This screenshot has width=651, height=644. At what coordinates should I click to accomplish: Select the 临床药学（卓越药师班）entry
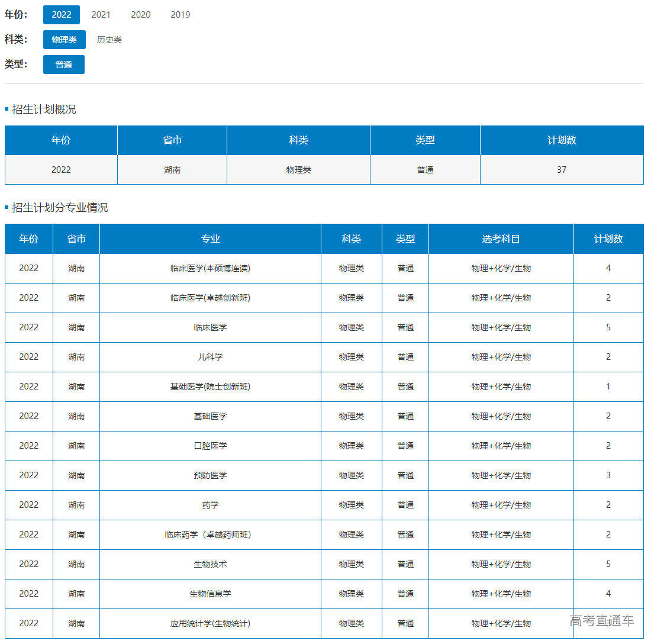(210, 534)
